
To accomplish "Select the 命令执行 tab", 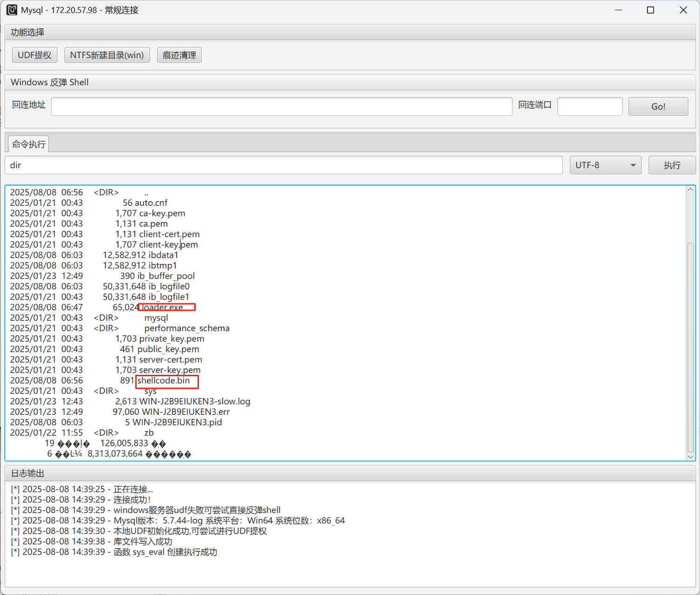I will (x=29, y=144).
